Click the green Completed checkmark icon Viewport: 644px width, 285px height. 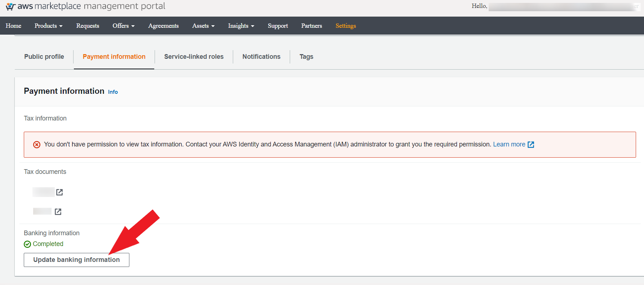click(27, 244)
